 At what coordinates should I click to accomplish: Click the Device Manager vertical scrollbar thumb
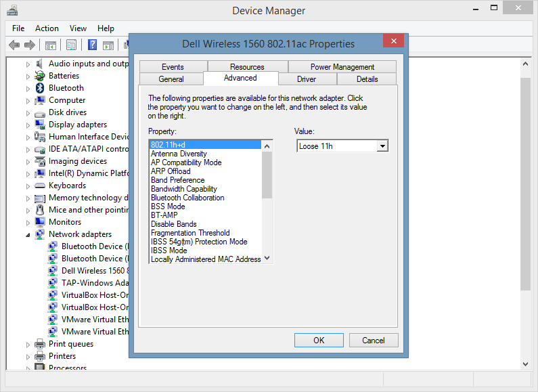click(x=525, y=183)
